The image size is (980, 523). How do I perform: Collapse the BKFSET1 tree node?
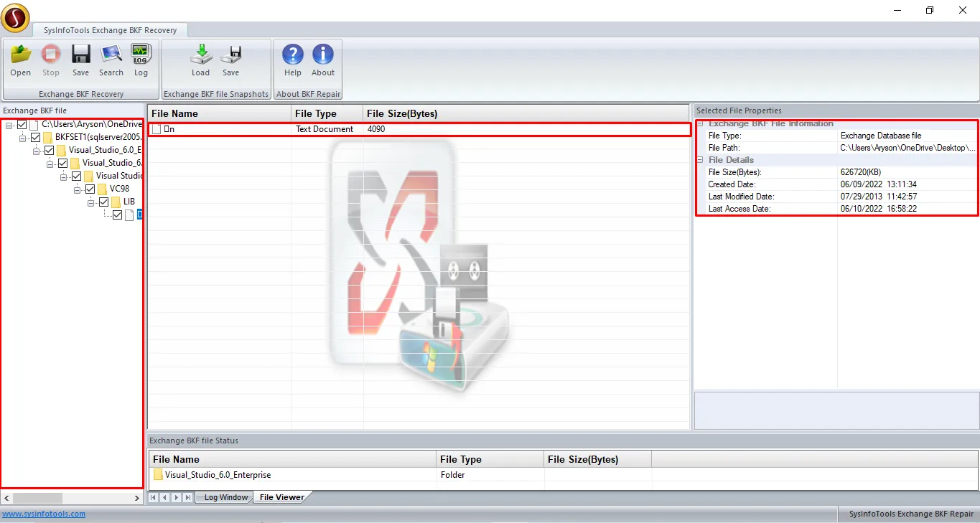coord(22,138)
